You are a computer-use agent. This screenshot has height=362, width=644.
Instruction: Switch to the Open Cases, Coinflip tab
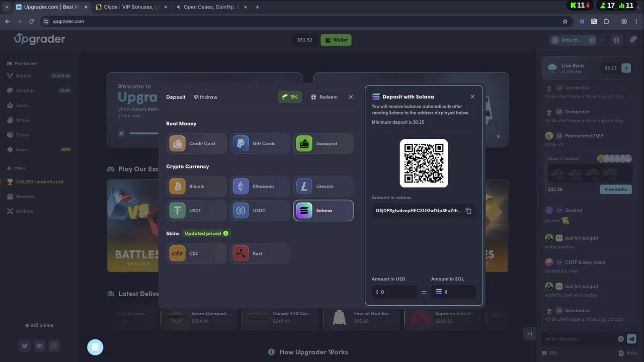211,7
